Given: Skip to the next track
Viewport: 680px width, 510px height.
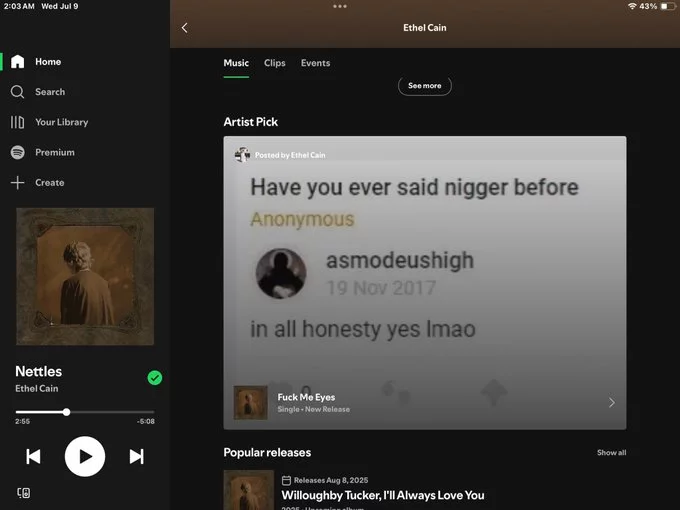Looking at the screenshot, I should point(136,456).
